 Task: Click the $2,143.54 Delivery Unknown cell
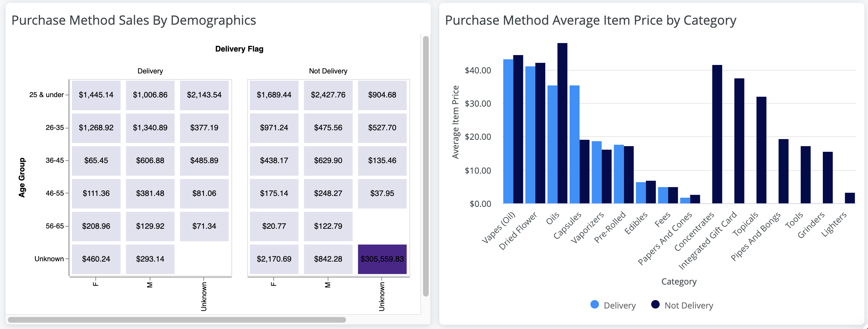point(204,95)
